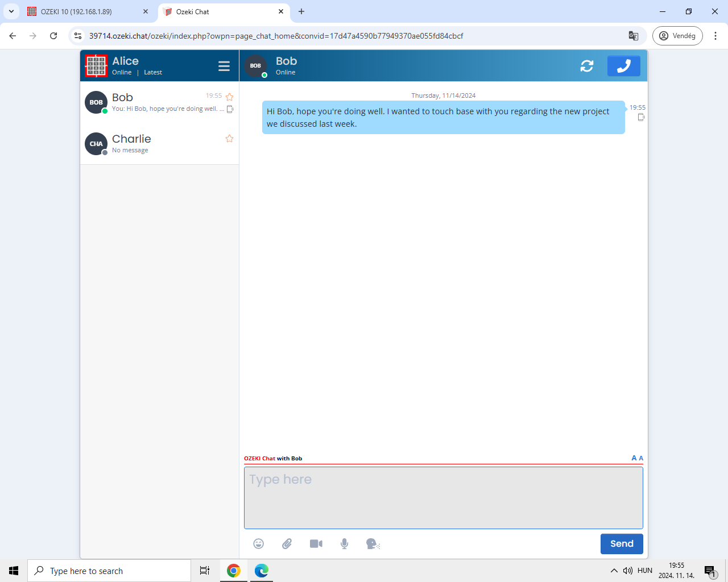Click the Thursday, 11/14/2024 date label
The image size is (728, 582).
[x=444, y=95]
